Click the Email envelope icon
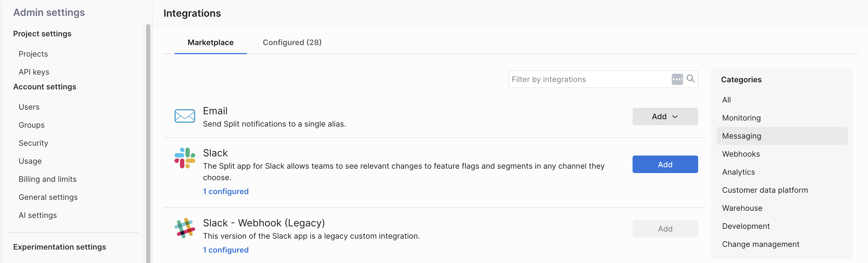 [x=185, y=116]
